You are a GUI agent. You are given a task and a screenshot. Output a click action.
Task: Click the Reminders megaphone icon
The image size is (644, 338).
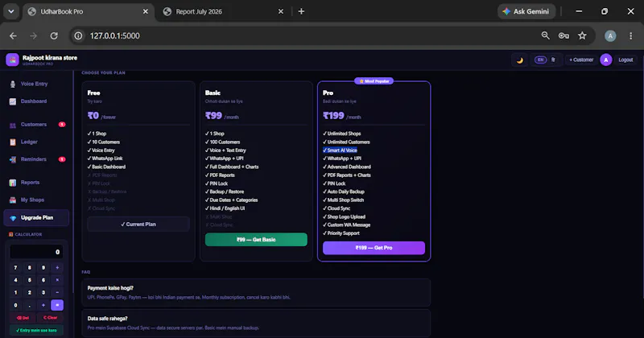13,160
